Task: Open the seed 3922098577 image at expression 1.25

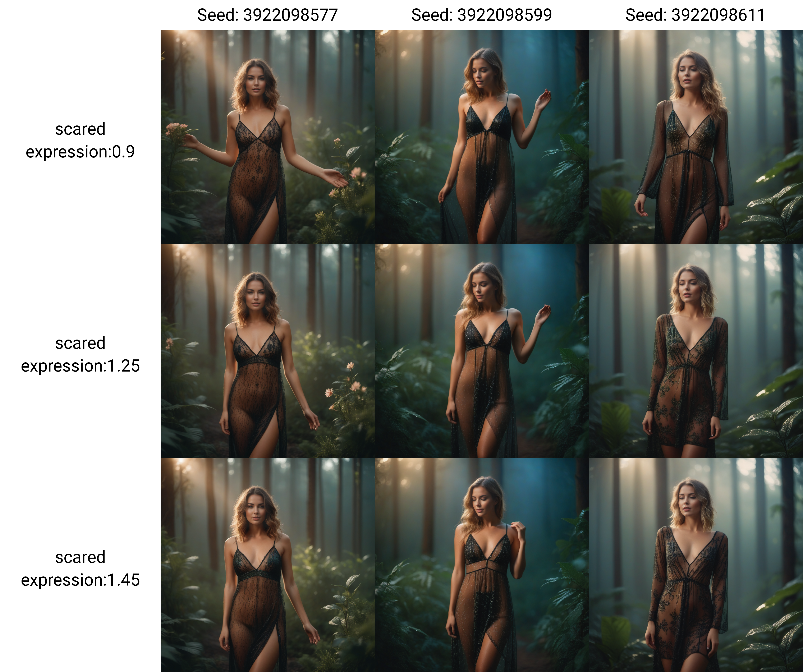Action: [267, 351]
